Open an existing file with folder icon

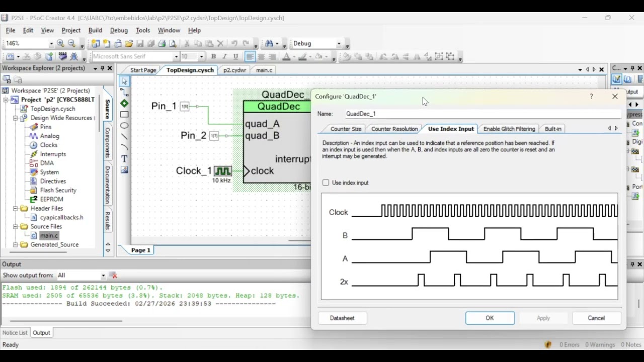click(x=129, y=44)
